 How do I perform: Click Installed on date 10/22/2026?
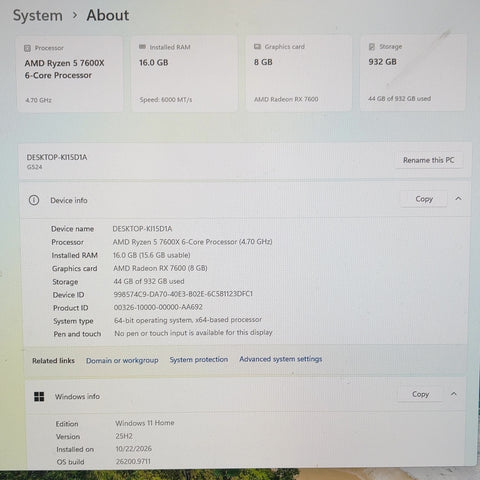tap(134, 449)
